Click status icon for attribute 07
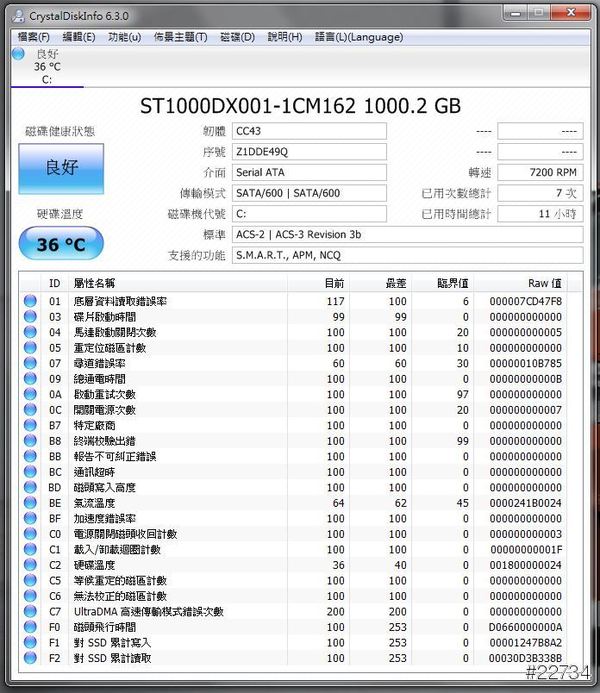 coord(30,363)
